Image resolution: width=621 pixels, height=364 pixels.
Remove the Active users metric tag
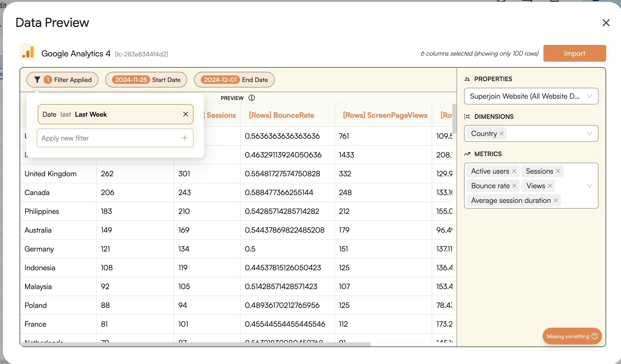coord(514,171)
